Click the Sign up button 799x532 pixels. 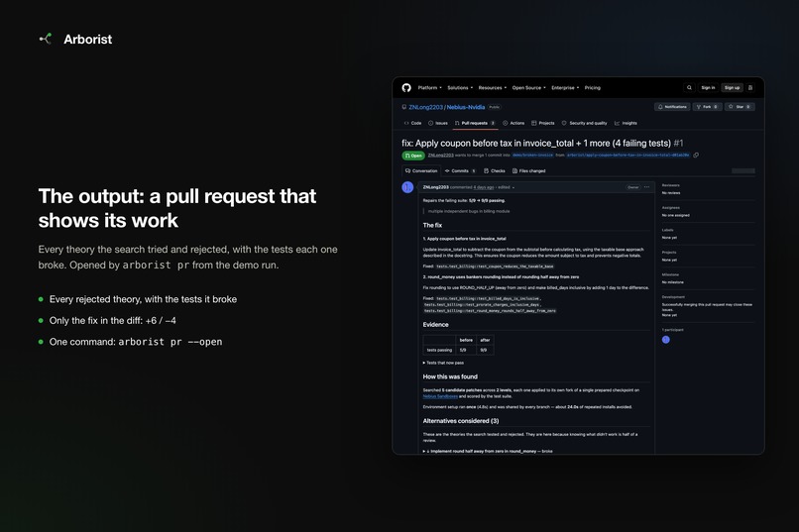click(732, 87)
